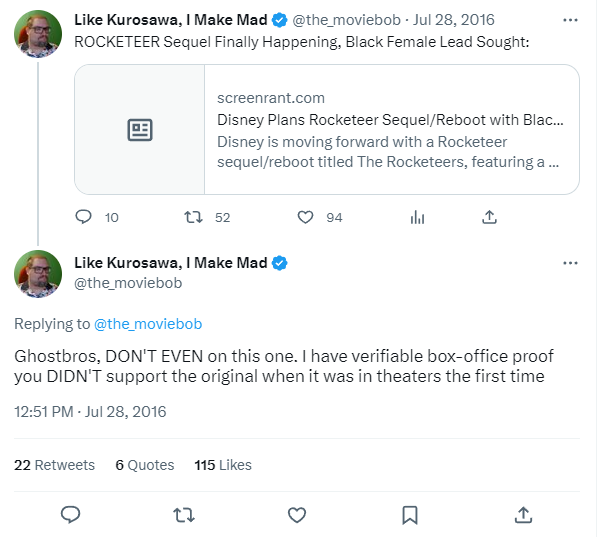View the 6 Quotes list
The width and height of the screenshot is (602, 537).
[x=145, y=465]
